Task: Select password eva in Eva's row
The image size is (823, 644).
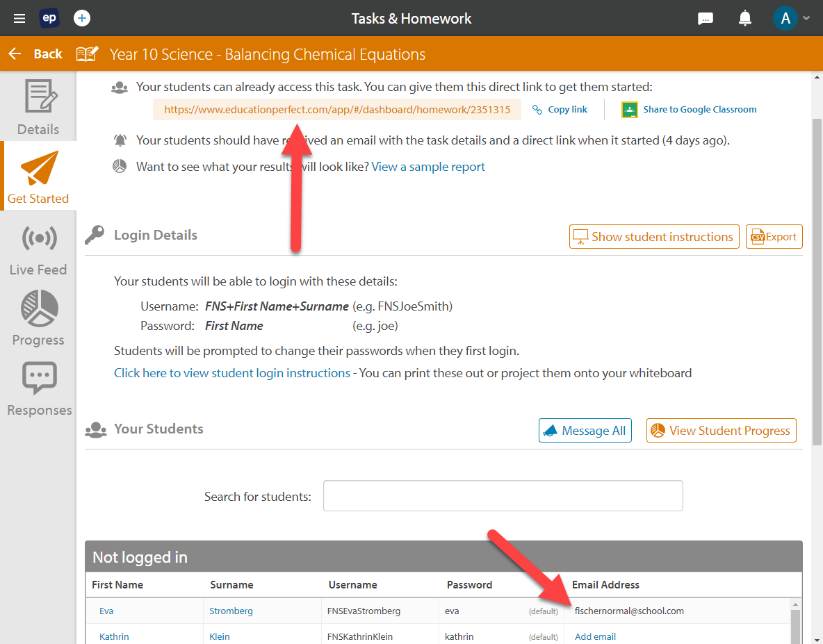Action: click(452, 611)
